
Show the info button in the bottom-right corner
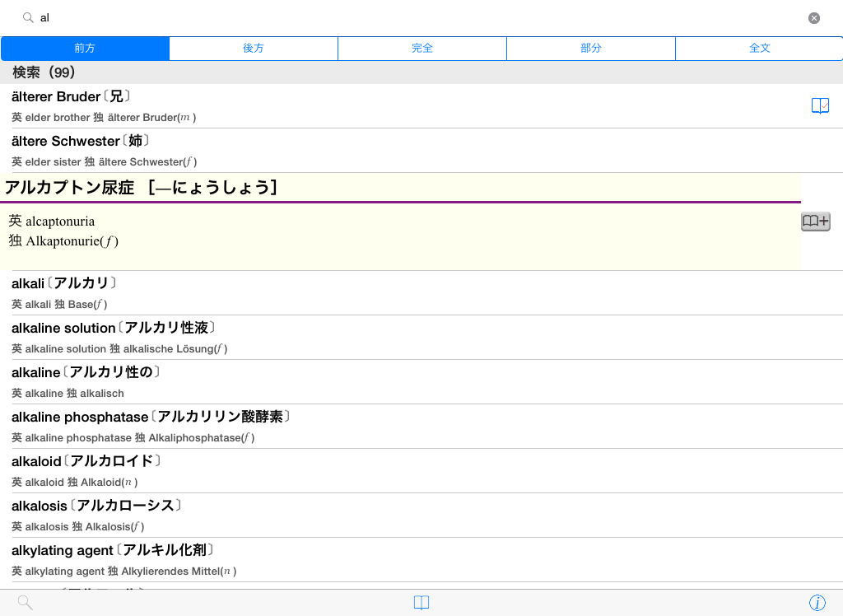tap(817, 603)
